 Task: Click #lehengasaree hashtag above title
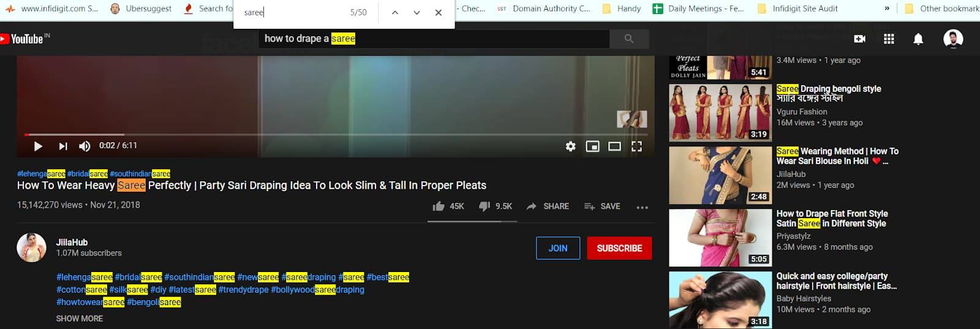[41, 174]
